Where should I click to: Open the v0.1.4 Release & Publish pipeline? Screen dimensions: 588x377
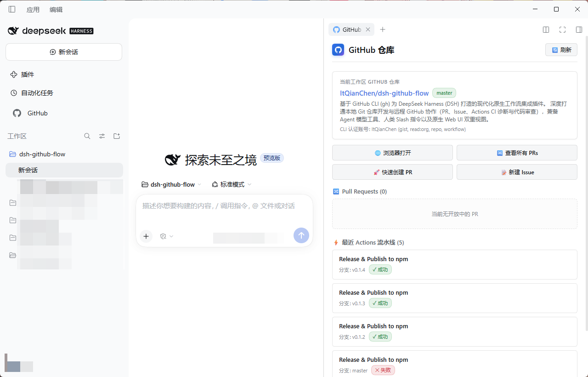[x=455, y=264]
